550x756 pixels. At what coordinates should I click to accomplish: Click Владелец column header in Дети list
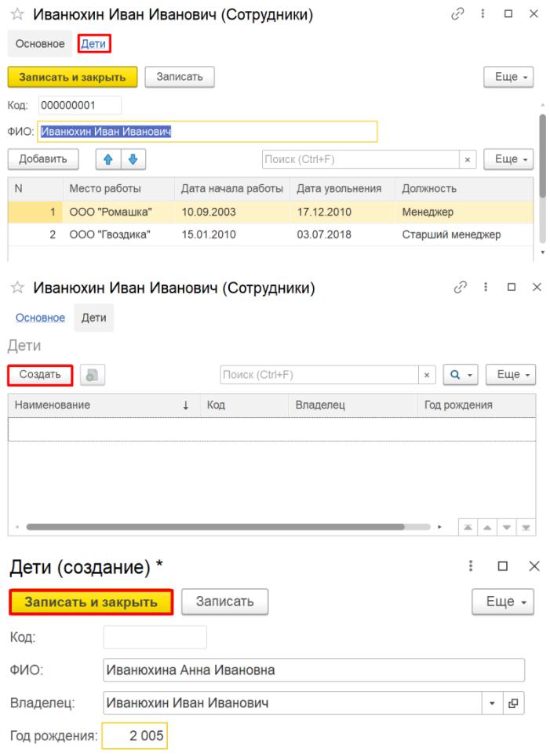click(353, 405)
